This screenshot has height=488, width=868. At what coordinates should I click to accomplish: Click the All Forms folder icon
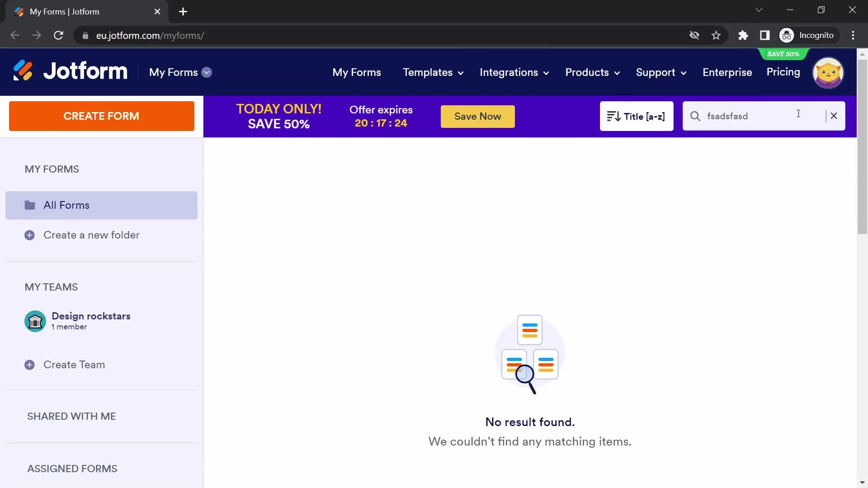click(x=30, y=206)
